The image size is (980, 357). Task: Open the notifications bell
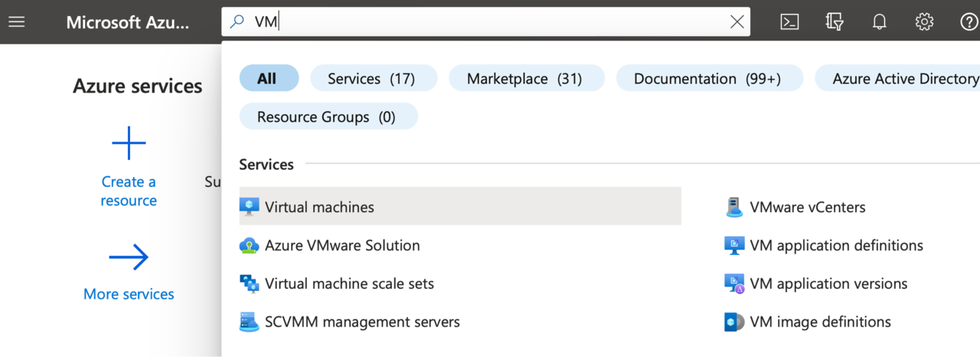880,22
